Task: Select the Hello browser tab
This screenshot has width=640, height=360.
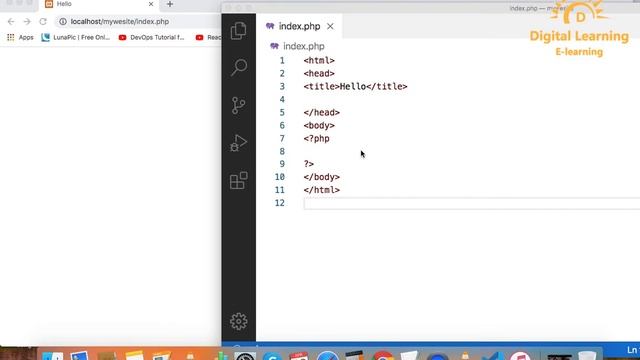Action: tap(97, 4)
